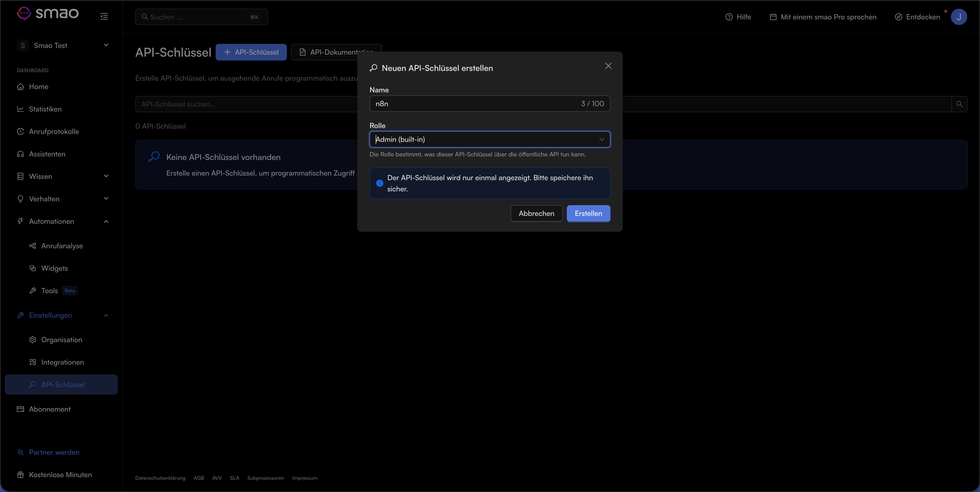
Task: Open Anrufanalyse under Automationen
Action: tap(61, 246)
